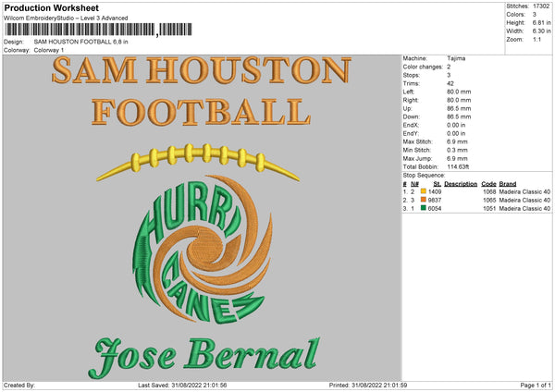Select the barcode under the worksheet title

pyautogui.click(x=98, y=30)
